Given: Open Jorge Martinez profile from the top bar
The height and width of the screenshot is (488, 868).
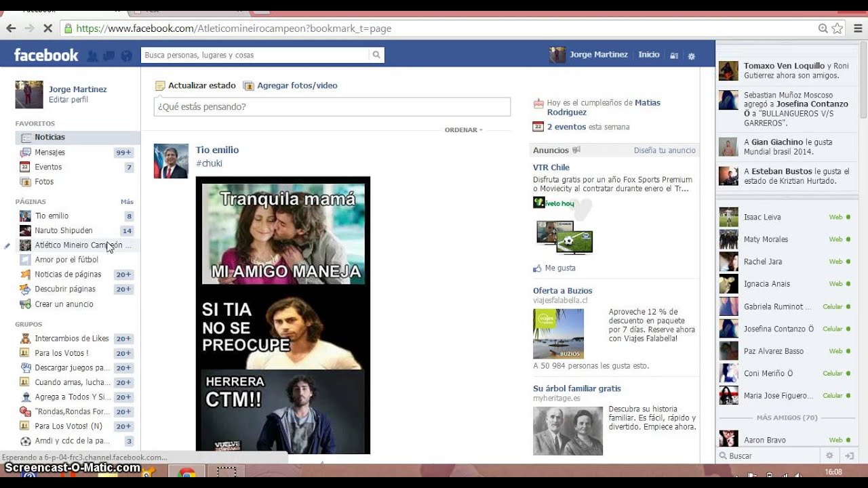Looking at the screenshot, I should 589,55.
